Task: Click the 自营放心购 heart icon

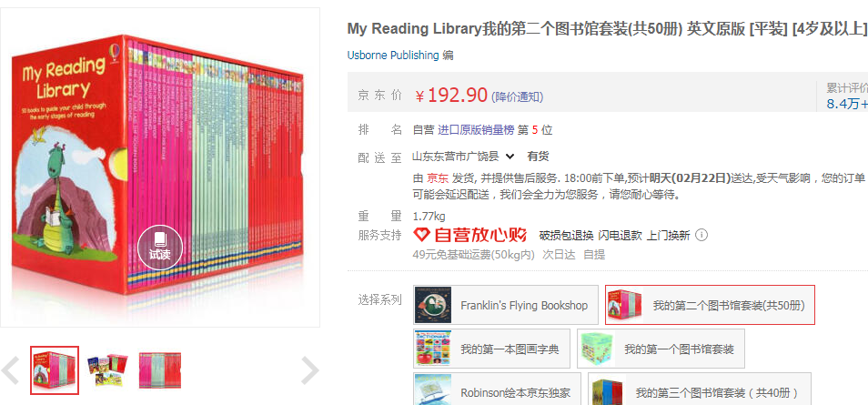Action: point(422,235)
